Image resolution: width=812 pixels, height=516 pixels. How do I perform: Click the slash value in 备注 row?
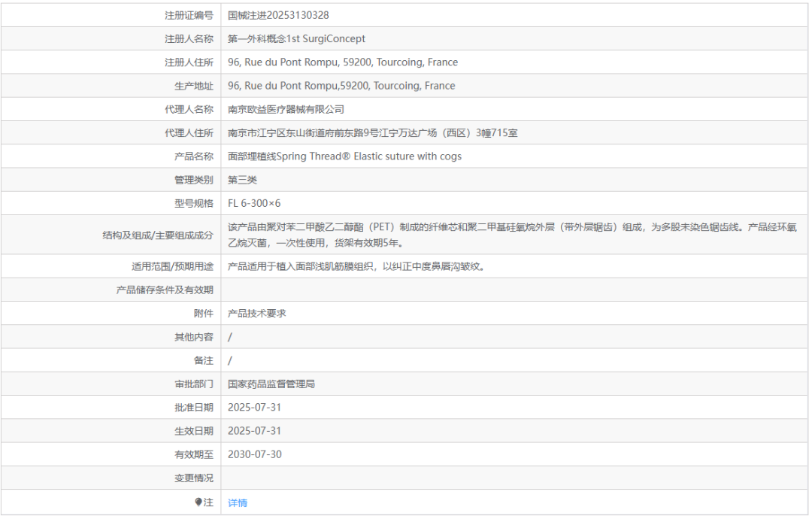point(230,360)
